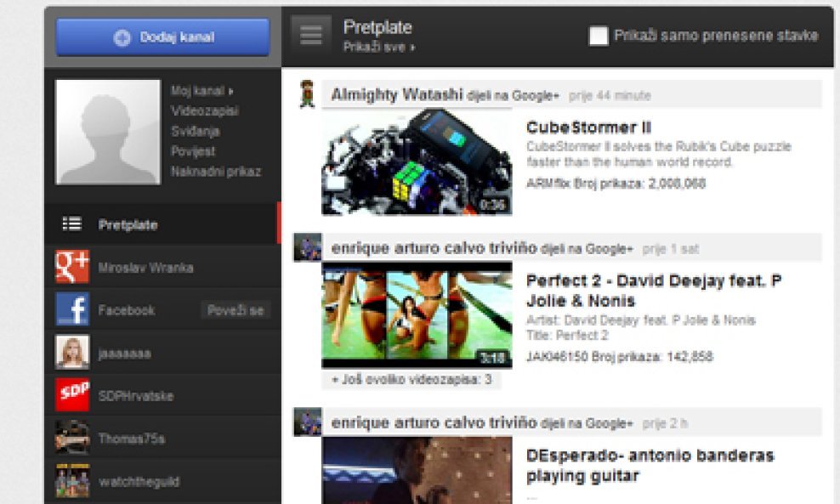The height and width of the screenshot is (504, 840).
Task: Open the hamburger menu beside the Pretplate header
Action: click(310, 34)
